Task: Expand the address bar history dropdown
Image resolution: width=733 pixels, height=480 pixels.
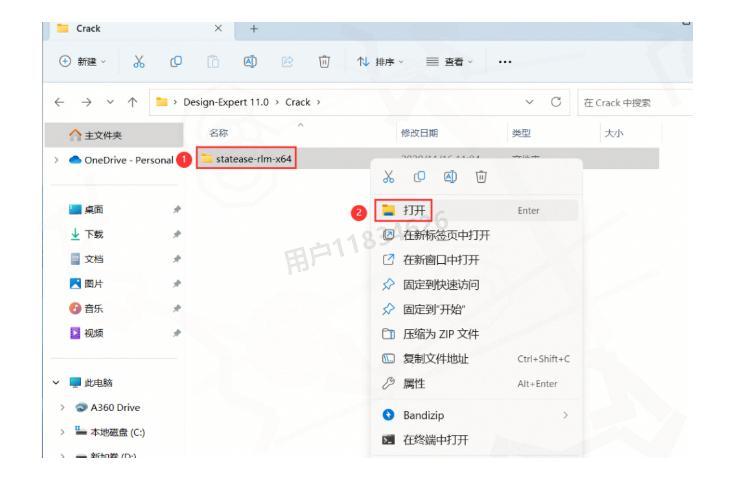Action: point(529,102)
